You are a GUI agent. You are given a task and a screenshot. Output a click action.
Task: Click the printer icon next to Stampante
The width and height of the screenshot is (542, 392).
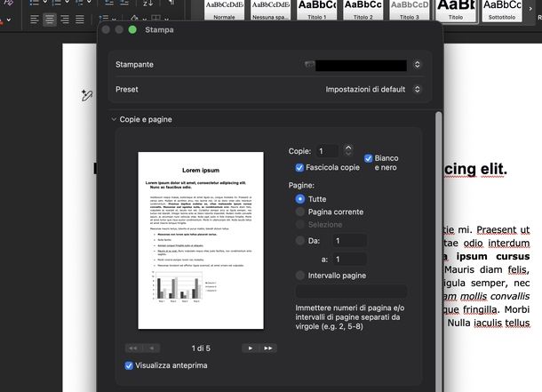(309, 64)
